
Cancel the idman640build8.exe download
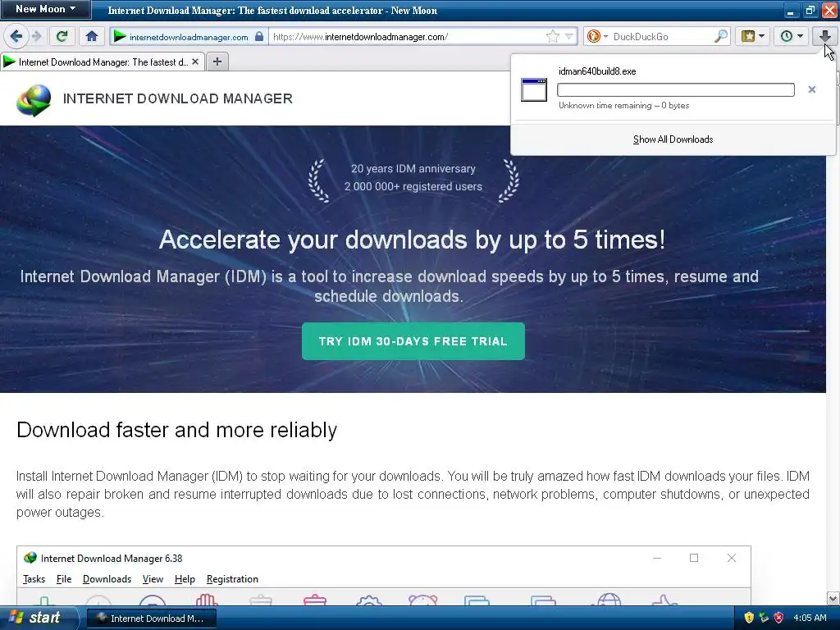(x=811, y=89)
